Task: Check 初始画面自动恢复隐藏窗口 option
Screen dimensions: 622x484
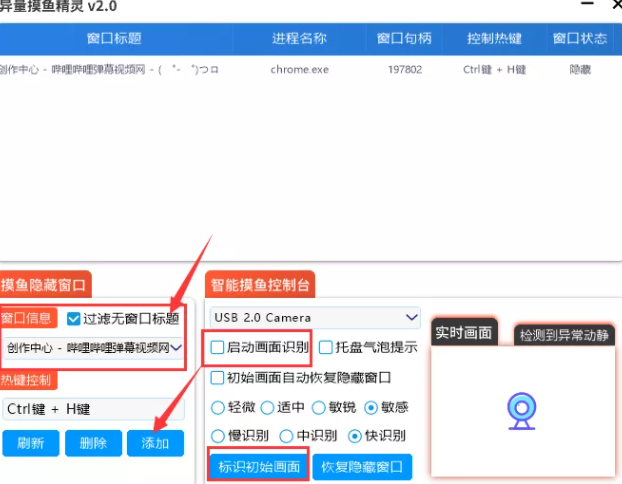Action: (218, 378)
